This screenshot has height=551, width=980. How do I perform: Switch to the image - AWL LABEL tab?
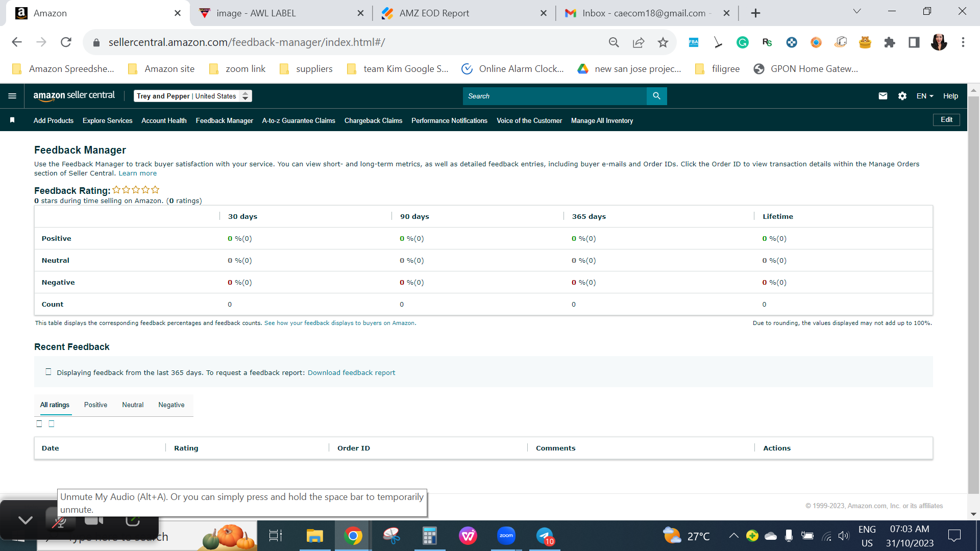coord(281,13)
